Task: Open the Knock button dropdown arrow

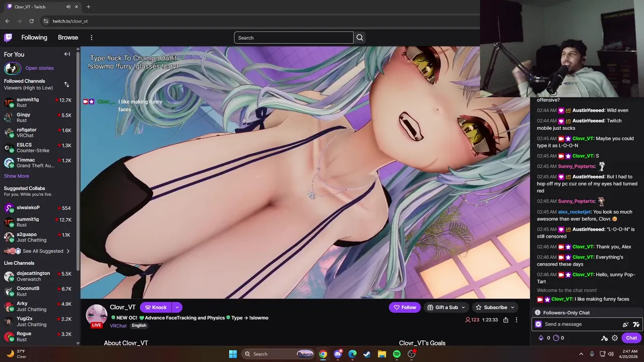Action: pos(177,307)
